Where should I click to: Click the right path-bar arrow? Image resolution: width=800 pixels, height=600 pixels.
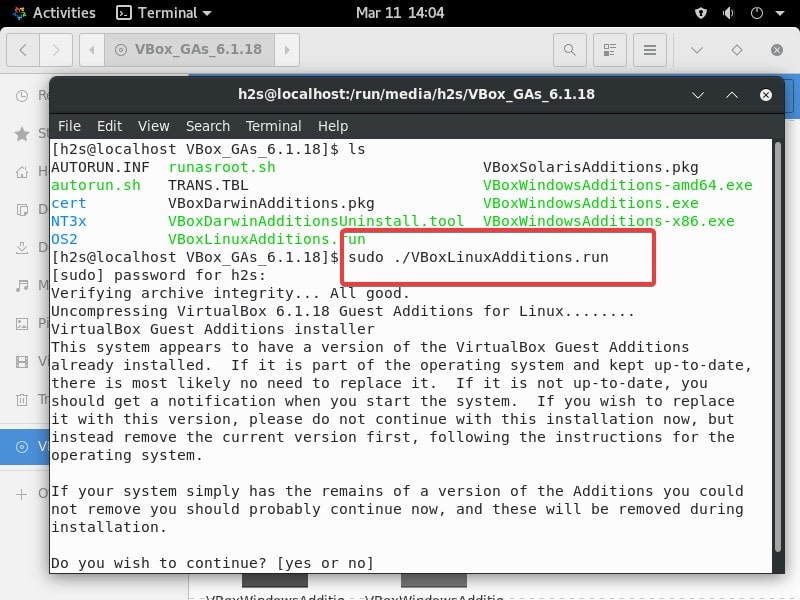(287, 50)
